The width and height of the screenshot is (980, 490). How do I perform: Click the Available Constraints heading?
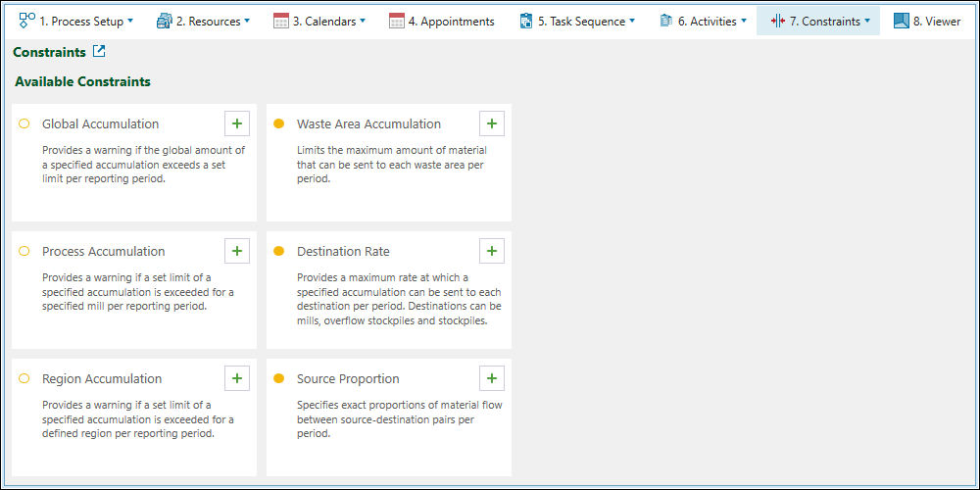click(x=82, y=81)
